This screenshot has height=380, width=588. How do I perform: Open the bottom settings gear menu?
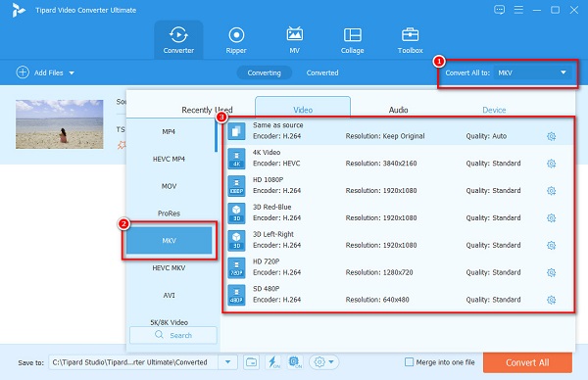(x=324, y=362)
